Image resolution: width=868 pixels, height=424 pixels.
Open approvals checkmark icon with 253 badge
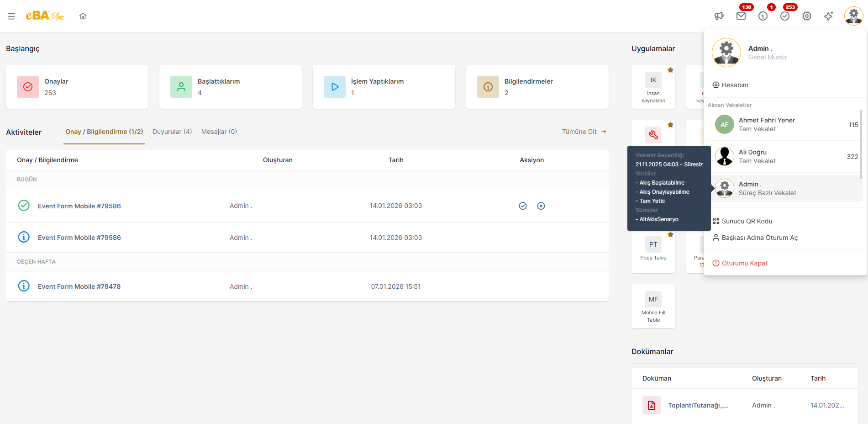(785, 16)
